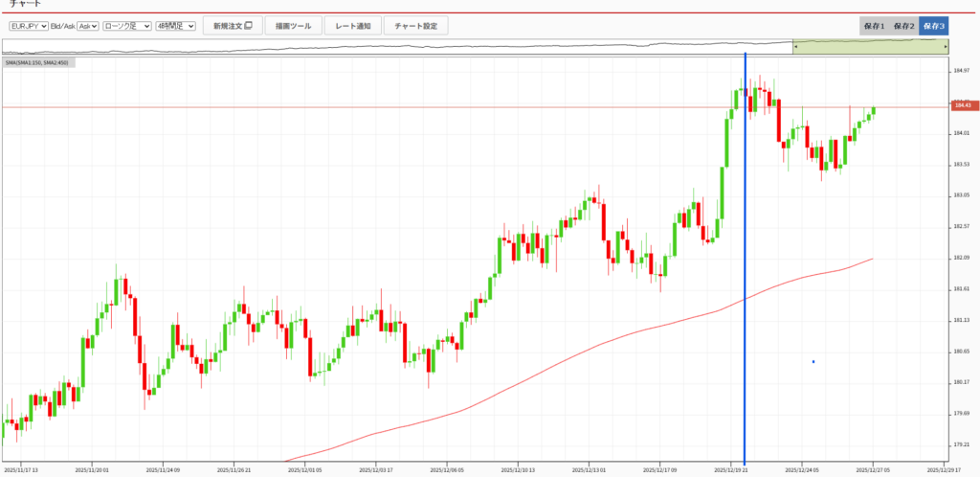Click the 新規注文 new order button
Image resolution: width=980 pixels, height=477 pixels.
tap(232, 26)
